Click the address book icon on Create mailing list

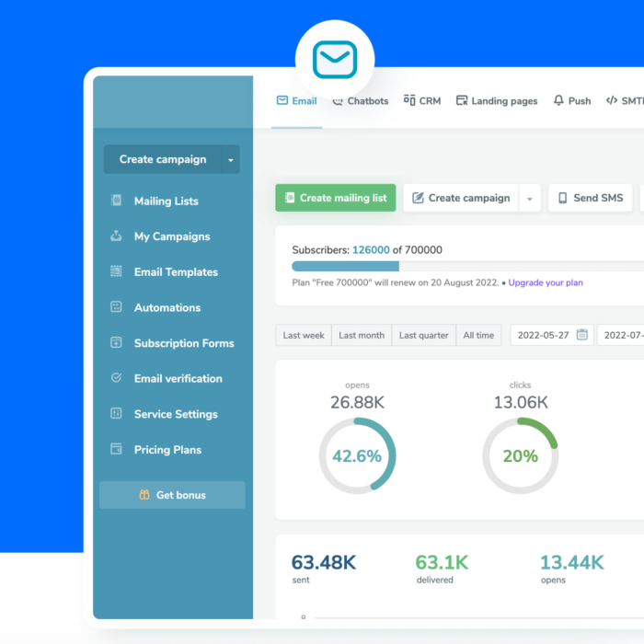(290, 198)
